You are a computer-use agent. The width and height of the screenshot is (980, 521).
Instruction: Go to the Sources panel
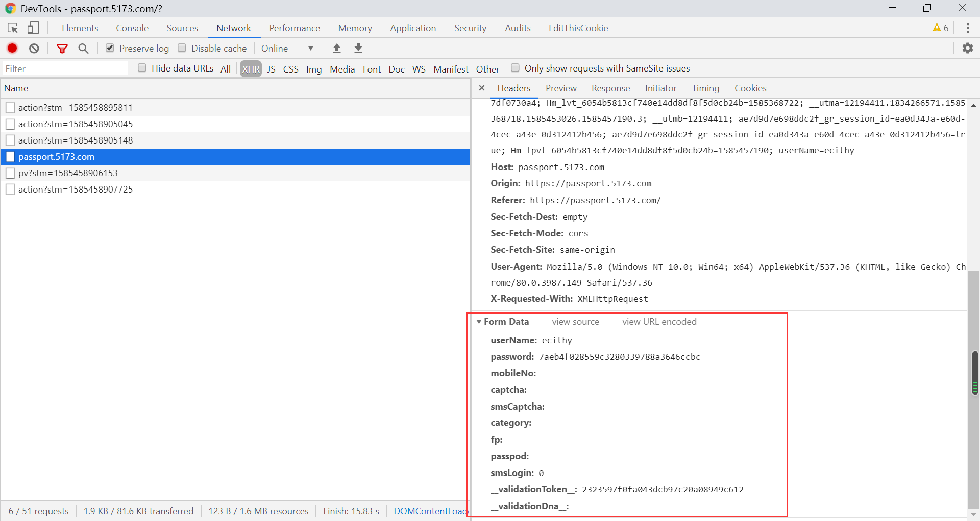click(182, 28)
